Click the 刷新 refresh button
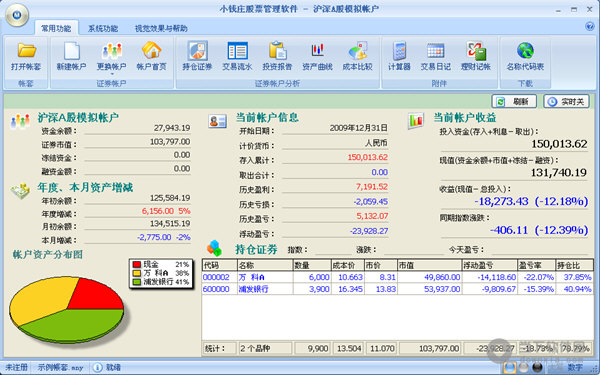The image size is (600, 375). 514,101
